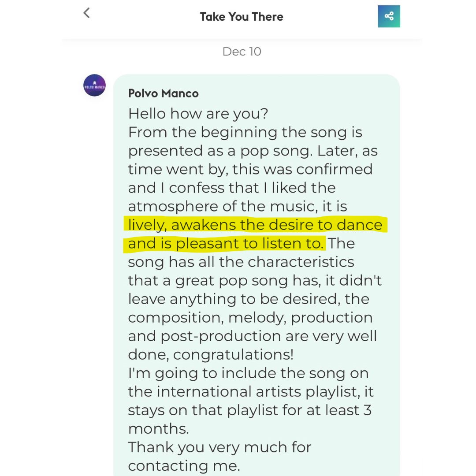The width and height of the screenshot is (476, 476).
Task: Tap the 'Take You There' title
Action: [242, 17]
